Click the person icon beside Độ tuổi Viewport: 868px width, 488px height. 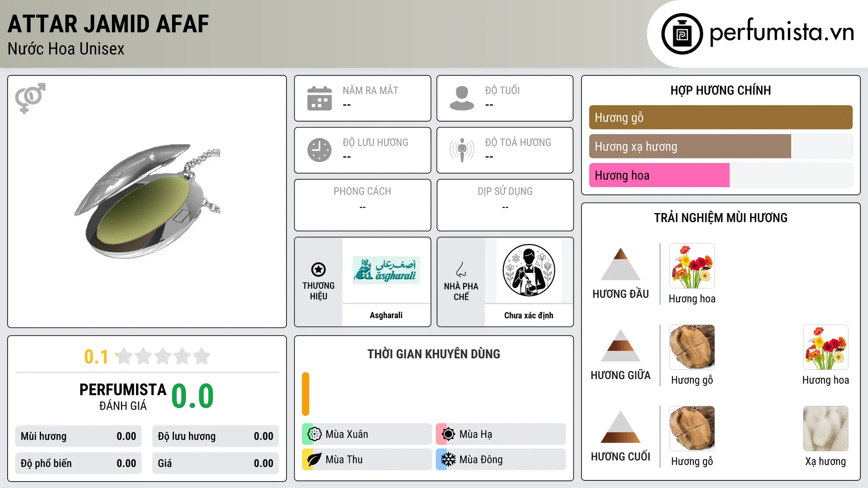click(462, 98)
